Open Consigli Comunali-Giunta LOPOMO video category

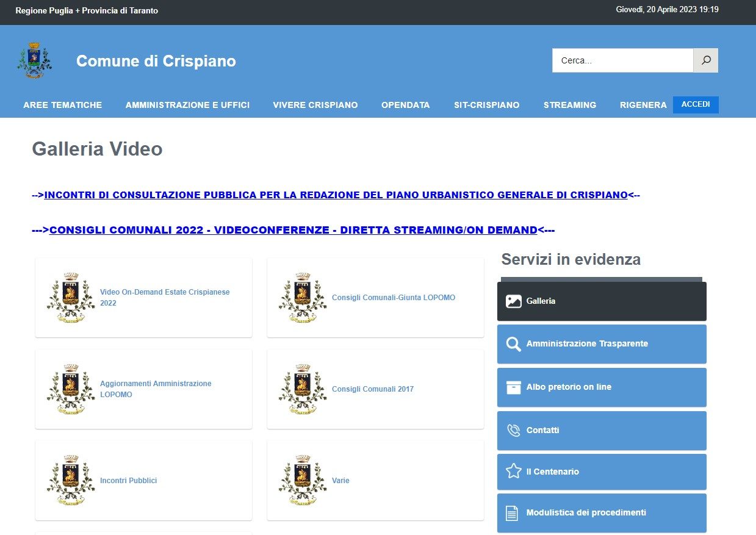pos(394,298)
